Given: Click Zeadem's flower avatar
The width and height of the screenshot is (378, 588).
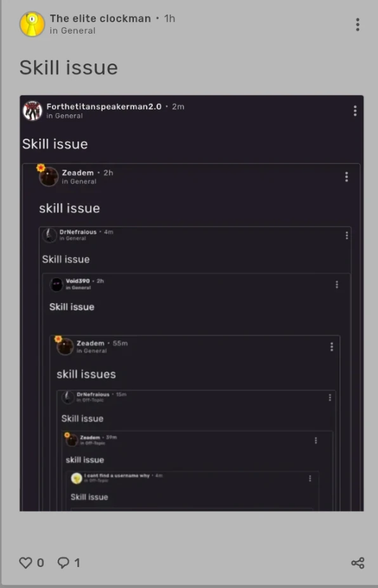Looking at the screenshot, I should tap(48, 177).
